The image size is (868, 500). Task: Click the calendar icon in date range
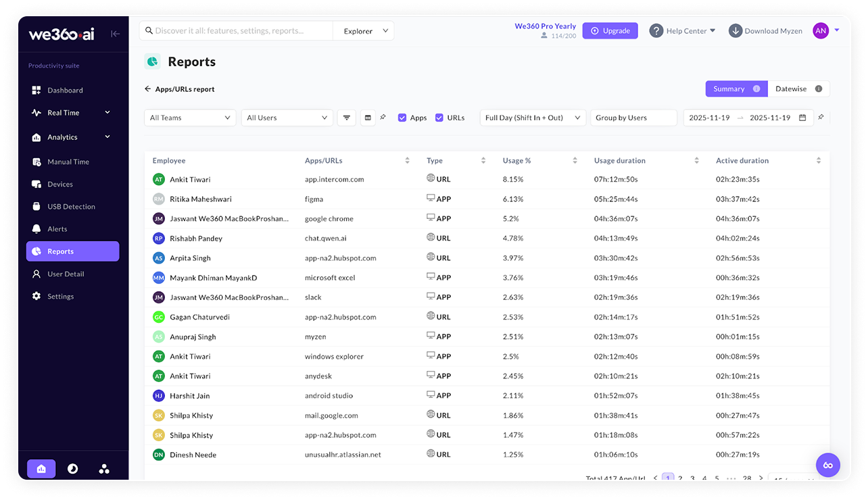tap(802, 118)
